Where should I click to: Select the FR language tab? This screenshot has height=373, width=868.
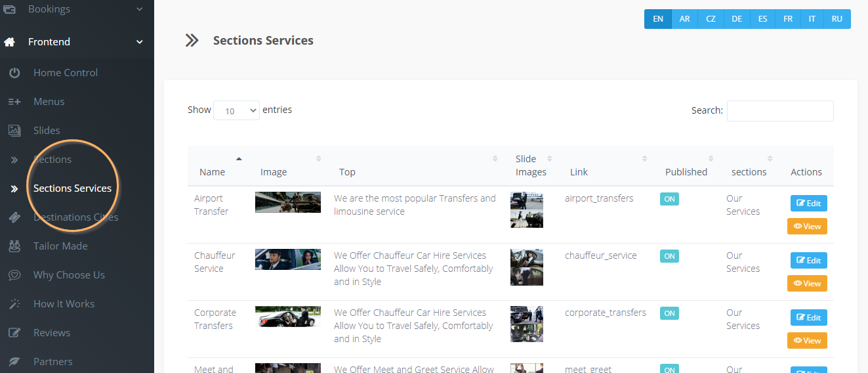[788, 19]
